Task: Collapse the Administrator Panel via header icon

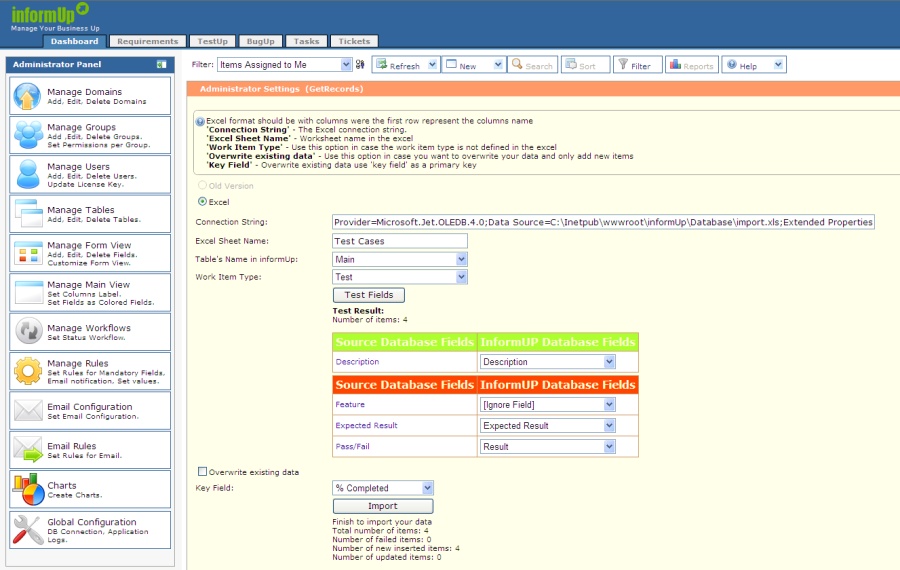Action: coord(162,65)
